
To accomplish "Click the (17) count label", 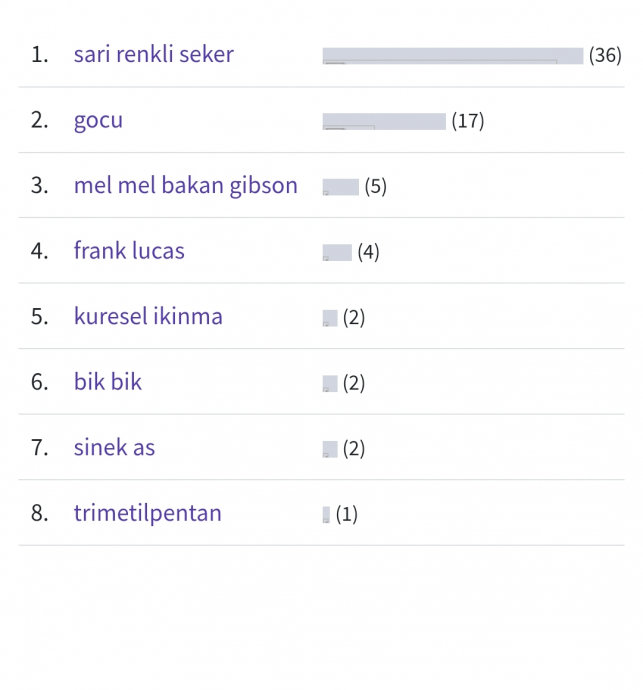I will pyautogui.click(x=468, y=121).
